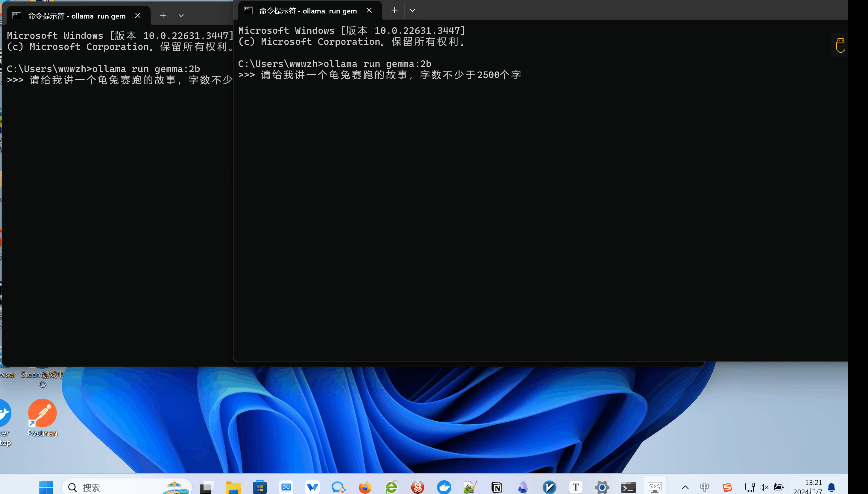The width and height of the screenshot is (868, 494).
Task: Open Windows Start menu
Action: tap(46, 487)
